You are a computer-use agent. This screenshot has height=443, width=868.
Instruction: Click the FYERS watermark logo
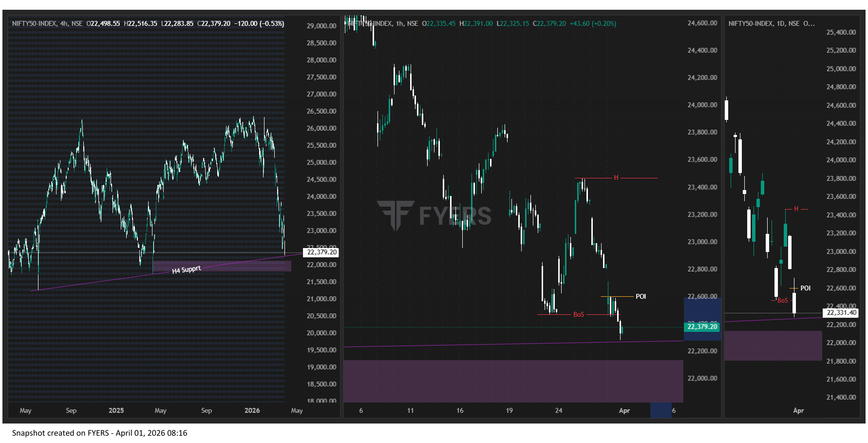point(434,215)
